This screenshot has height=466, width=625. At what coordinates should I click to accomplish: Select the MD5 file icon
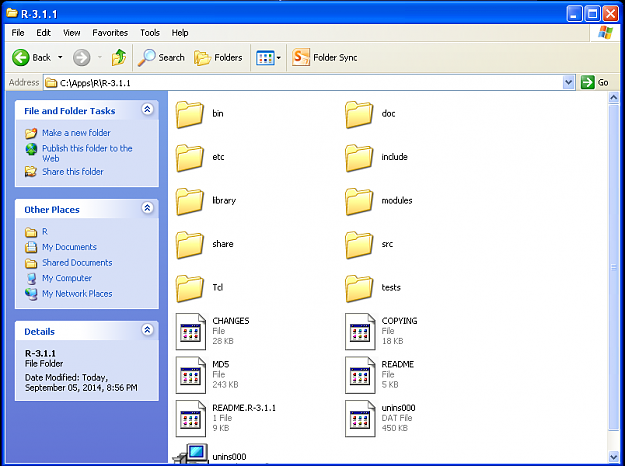191,375
